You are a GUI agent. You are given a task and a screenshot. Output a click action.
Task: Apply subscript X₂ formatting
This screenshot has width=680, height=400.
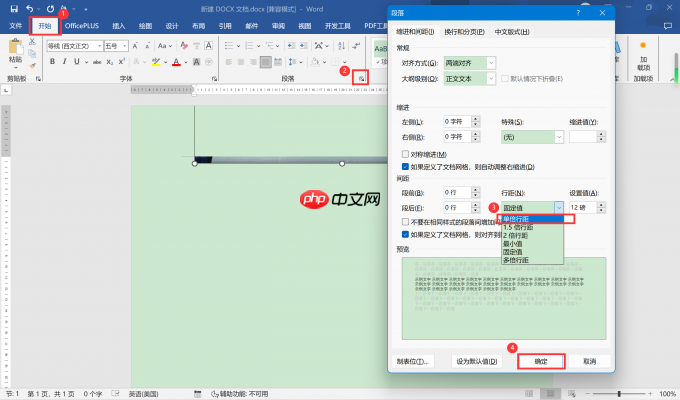pos(110,62)
